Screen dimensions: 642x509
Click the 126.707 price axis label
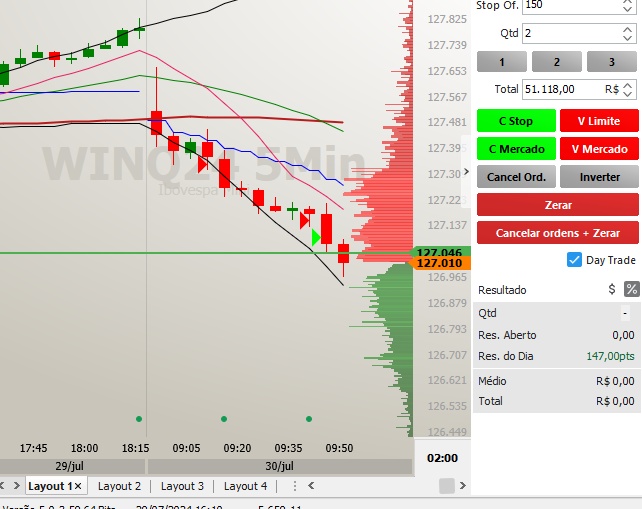point(447,355)
